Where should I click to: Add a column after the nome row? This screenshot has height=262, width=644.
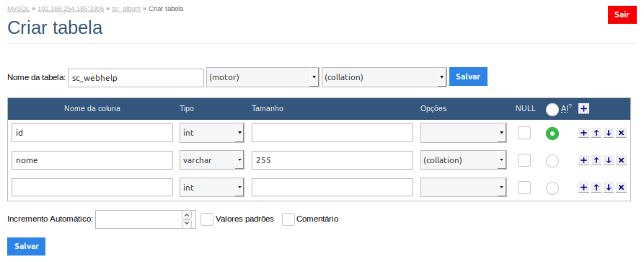click(583, 160)
